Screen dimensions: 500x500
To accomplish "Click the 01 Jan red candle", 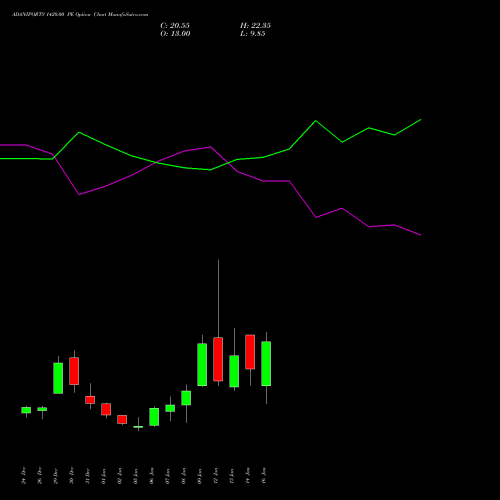I will (106, 409).
